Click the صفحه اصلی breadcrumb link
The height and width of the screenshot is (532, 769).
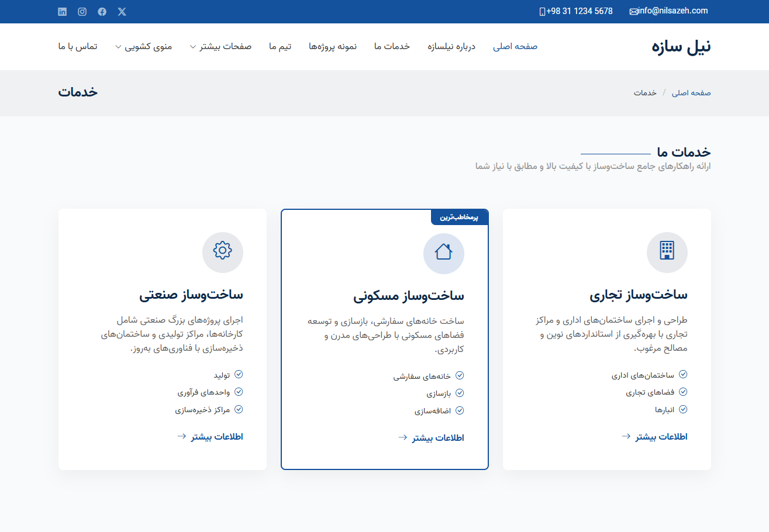click(x=691, y=93)
